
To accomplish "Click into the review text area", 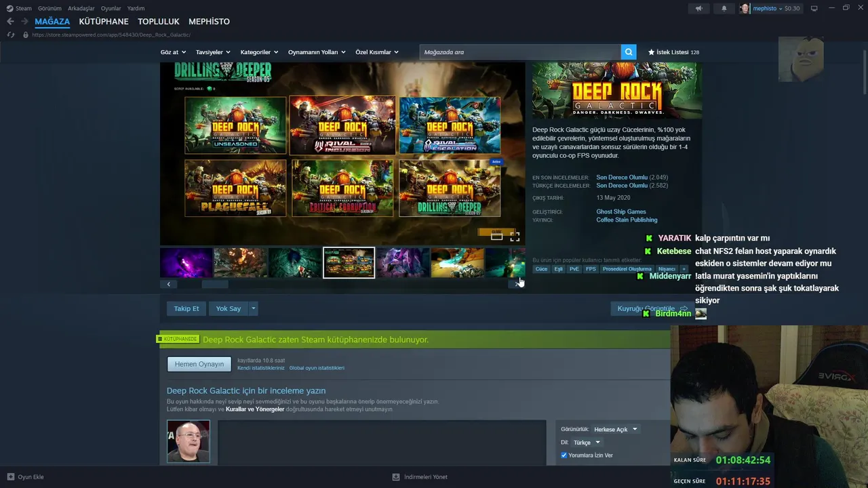I will coord(382,443).
